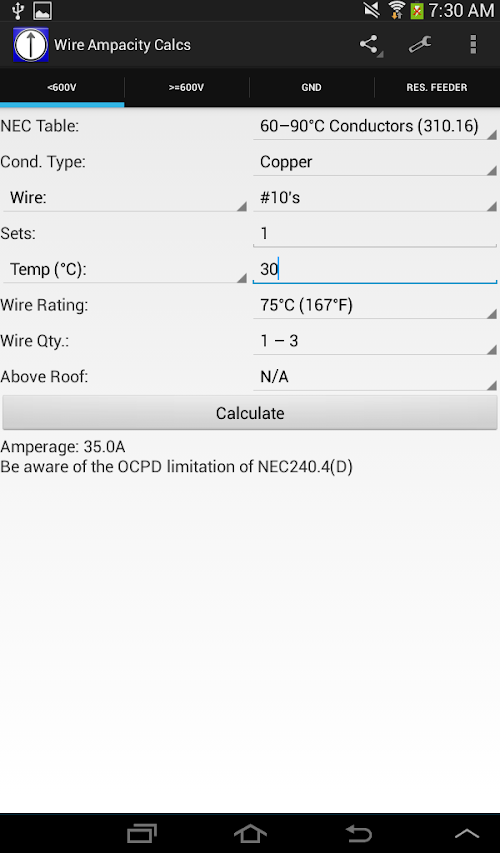Tap the back navigation icon
The width and height of the screenshot is (500, 853).
pos(359,833)
